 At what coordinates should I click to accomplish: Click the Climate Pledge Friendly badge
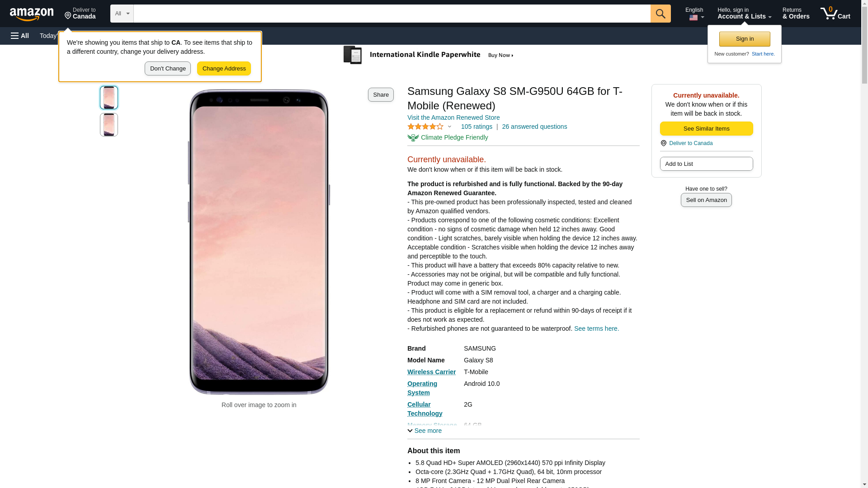(448, 138)
